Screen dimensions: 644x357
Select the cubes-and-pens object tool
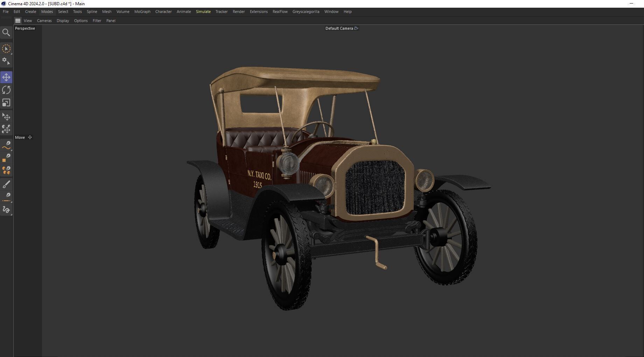pos(6,171)
